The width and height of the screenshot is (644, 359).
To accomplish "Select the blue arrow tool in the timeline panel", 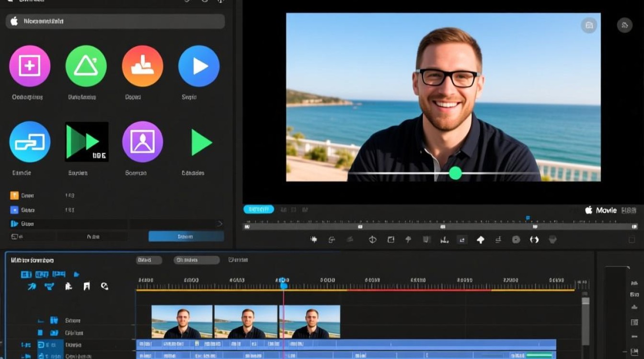I will click(x=32, y=287).
